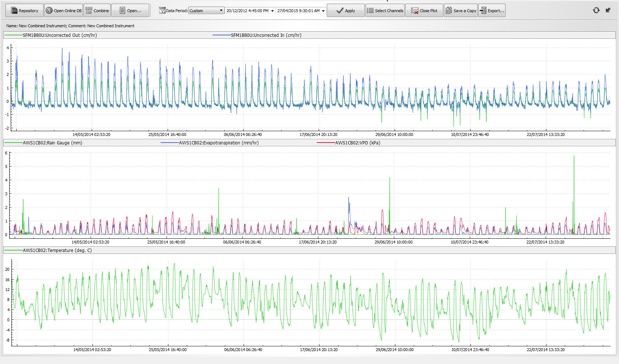Click the arrow icon at top-right corner
Image resolution: width=619 pixels, height=364 pixels.
click(x=608, y=10)
